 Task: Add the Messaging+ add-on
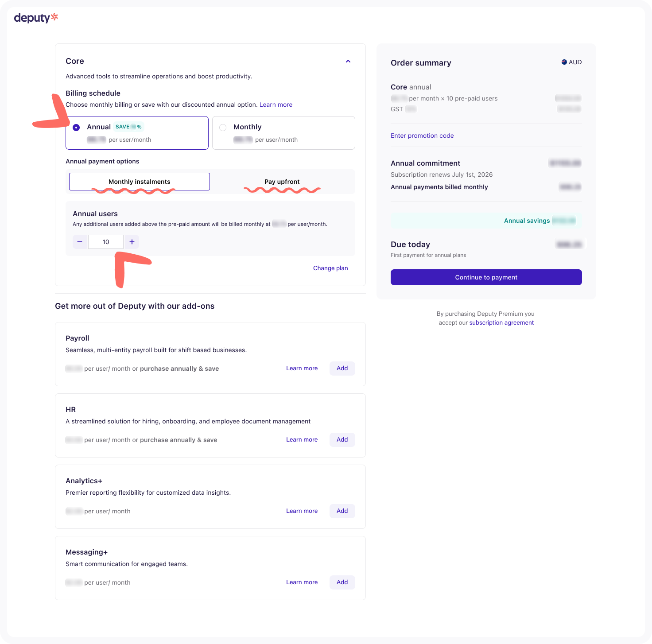click(342, 582)
